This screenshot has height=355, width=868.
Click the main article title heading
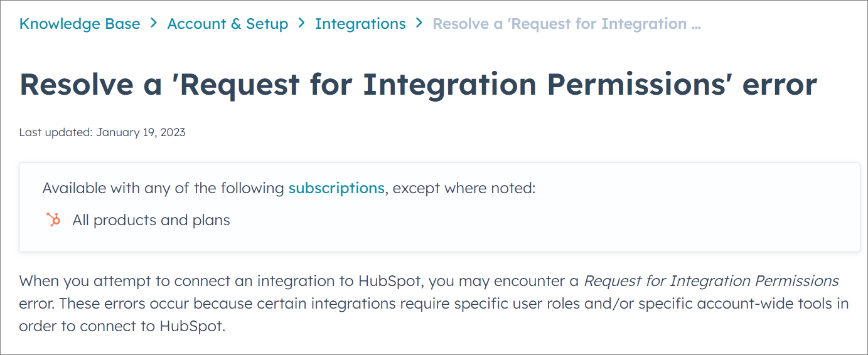tap(418, 85)
